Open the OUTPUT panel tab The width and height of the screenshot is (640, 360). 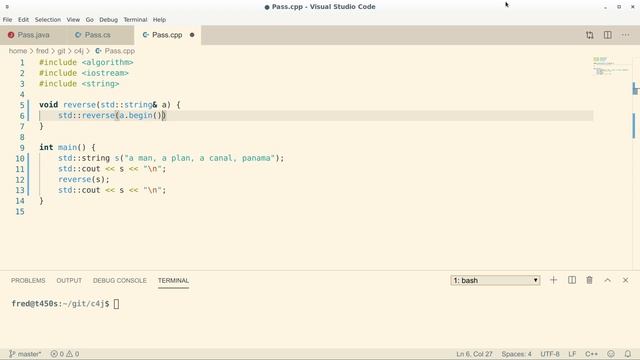point(69,281)
